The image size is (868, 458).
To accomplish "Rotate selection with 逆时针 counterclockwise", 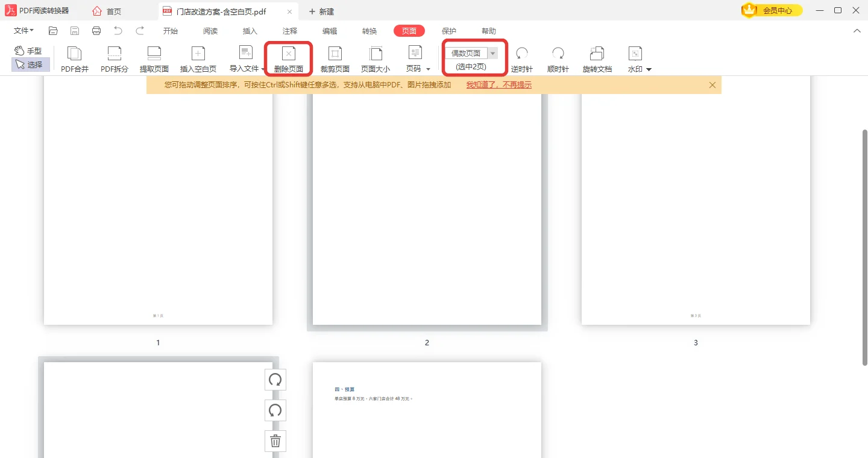I will pyautogui.click(x=522, y=60).
